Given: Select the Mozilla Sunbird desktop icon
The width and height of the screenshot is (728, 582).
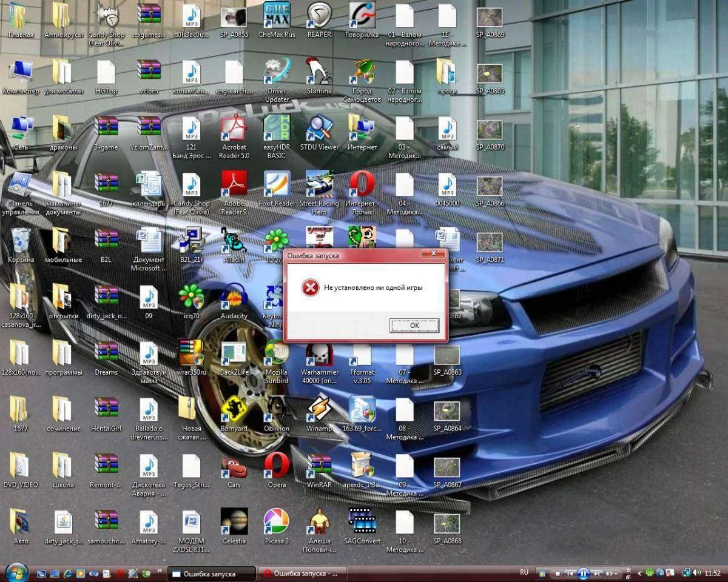Looking at the screenshot, I should (x=277, y=363).
